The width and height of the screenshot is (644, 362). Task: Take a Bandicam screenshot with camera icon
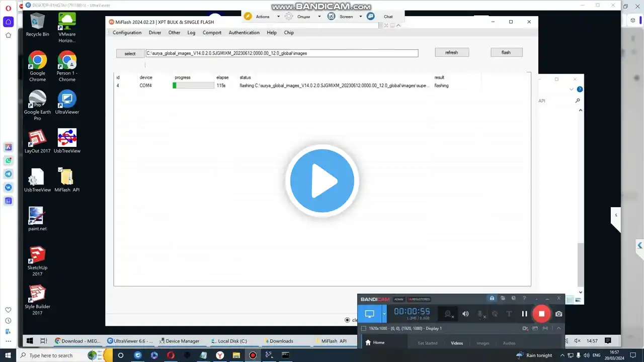coord(558,314)
